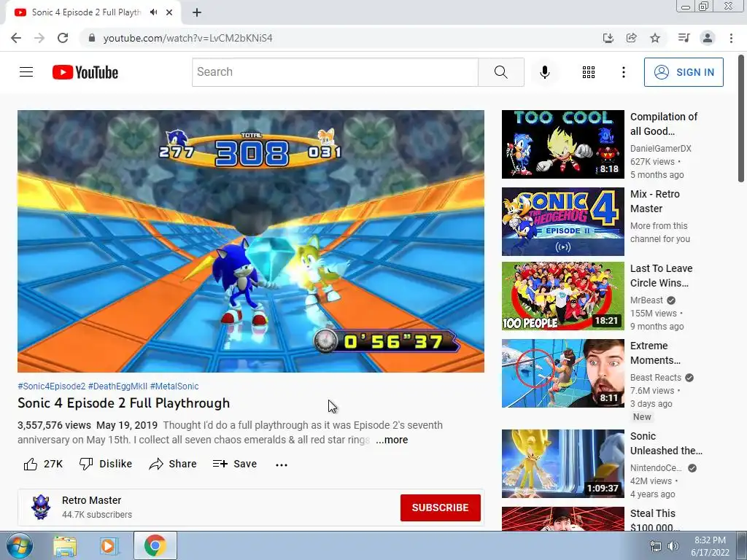
Task: Open the 100 PEOPLE MrBeast thumbnail
Action: (x=562, y=296)
